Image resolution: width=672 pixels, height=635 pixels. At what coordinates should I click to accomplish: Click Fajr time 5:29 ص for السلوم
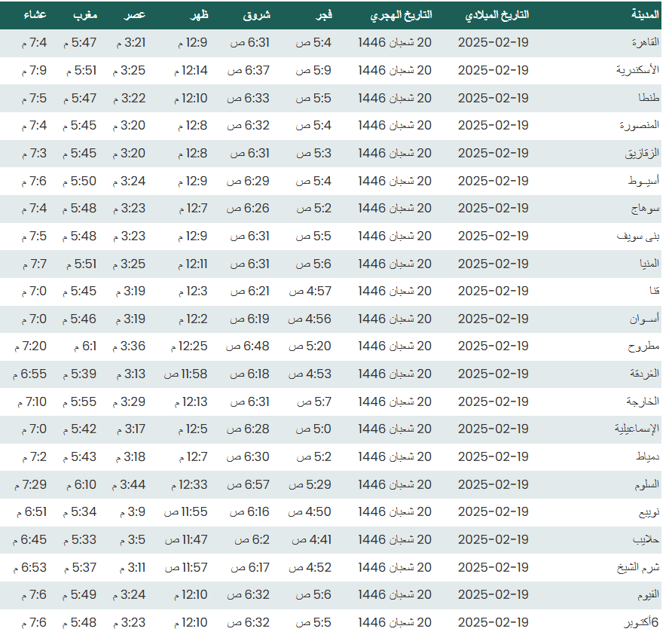[310, 484]
